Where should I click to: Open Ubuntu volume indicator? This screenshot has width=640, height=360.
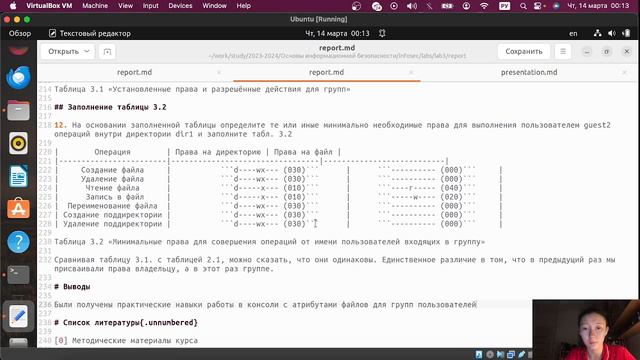(x=611, y=33)
